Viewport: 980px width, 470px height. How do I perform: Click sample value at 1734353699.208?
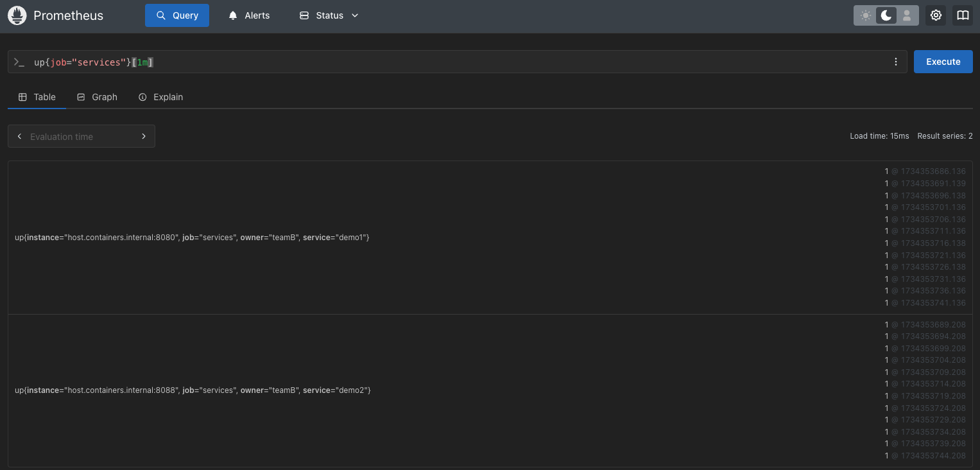point(925,349)
